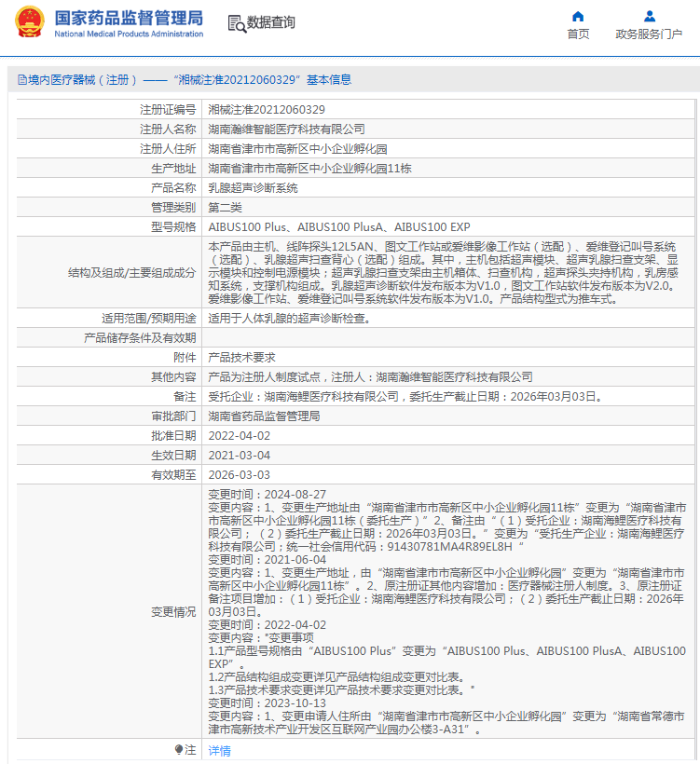The height and width of the screenshot is (764, 700).
Task: Click the 适用范围/预期用途 label
Action: click(149, 318)
